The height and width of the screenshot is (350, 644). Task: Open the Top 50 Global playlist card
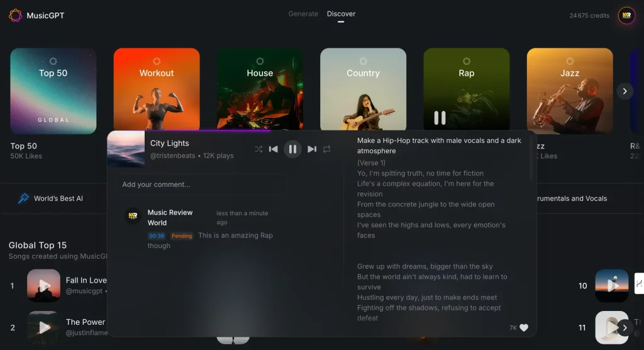[x=53, y=91]
